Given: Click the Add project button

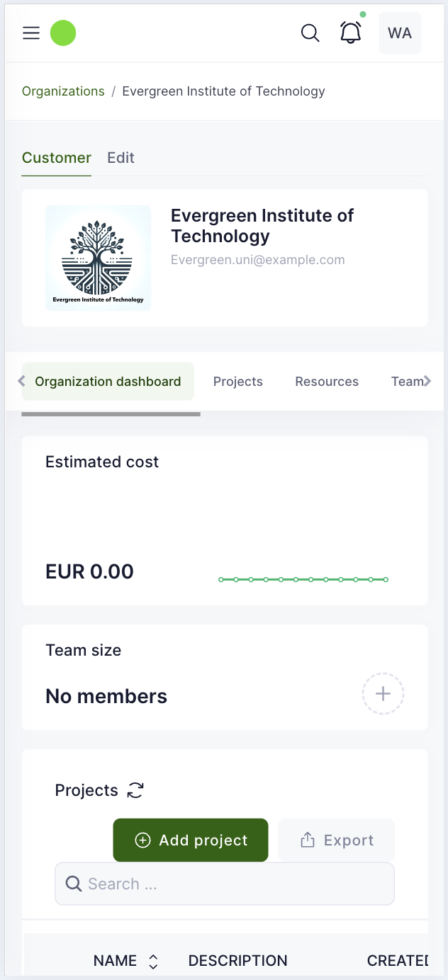Looking at the screenshot, I should 191,841.
